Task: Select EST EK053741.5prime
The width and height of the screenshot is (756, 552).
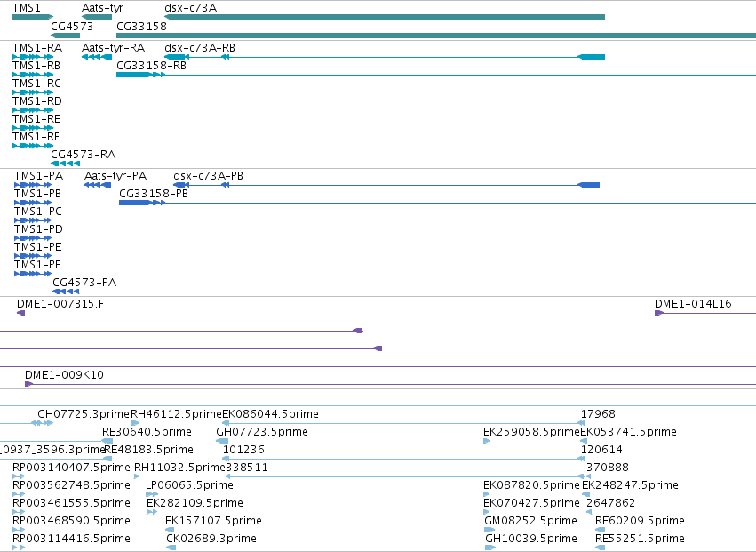Action: tap(629, 432)
